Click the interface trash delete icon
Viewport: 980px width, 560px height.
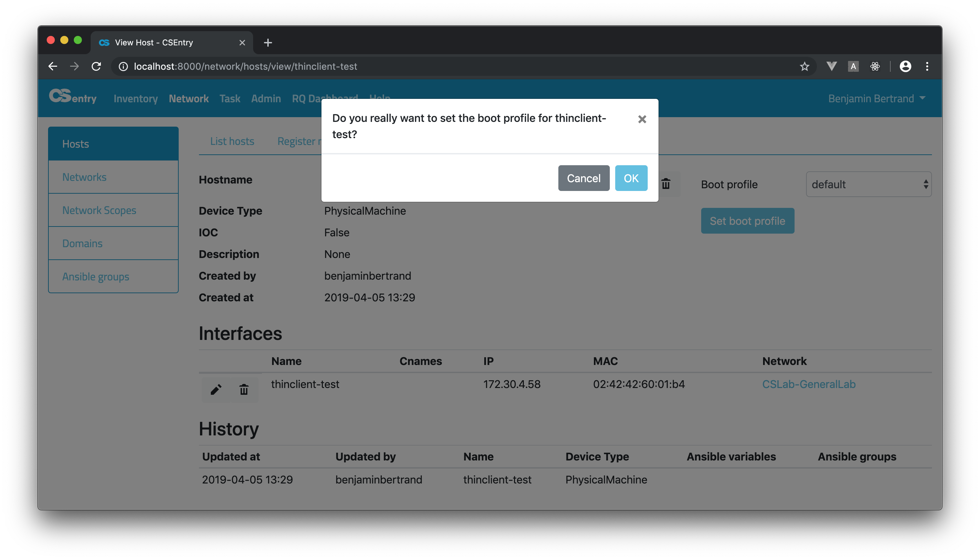click(244, 390)
